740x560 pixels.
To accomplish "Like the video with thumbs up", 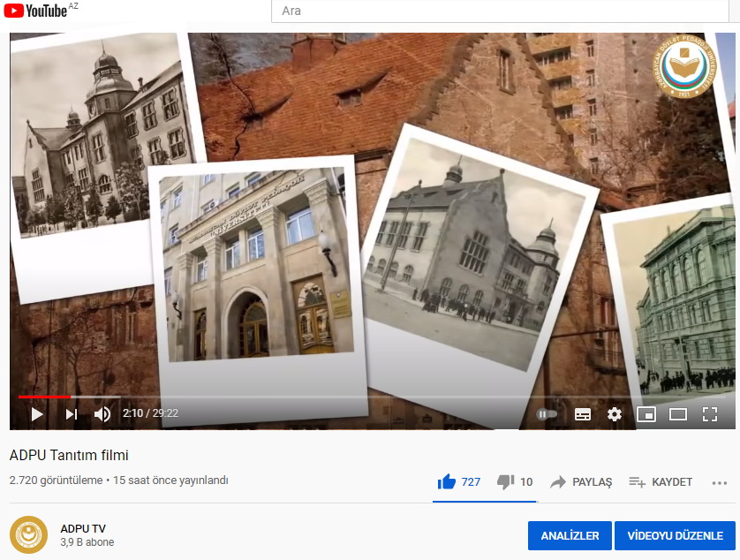I will (448, 481).
